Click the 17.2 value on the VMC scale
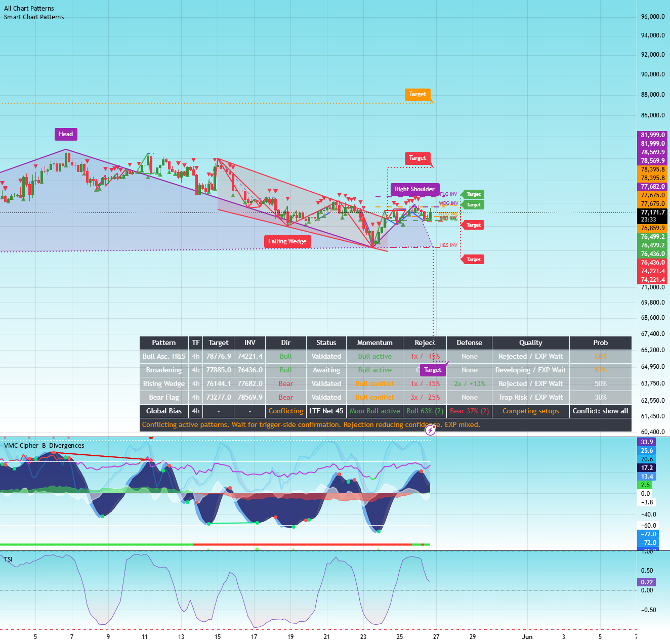 647,468
